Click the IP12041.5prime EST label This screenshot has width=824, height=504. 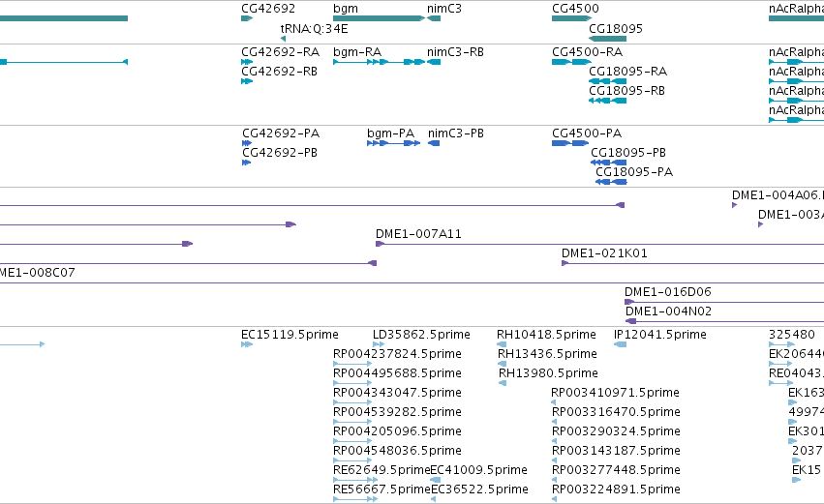point(660,335)
